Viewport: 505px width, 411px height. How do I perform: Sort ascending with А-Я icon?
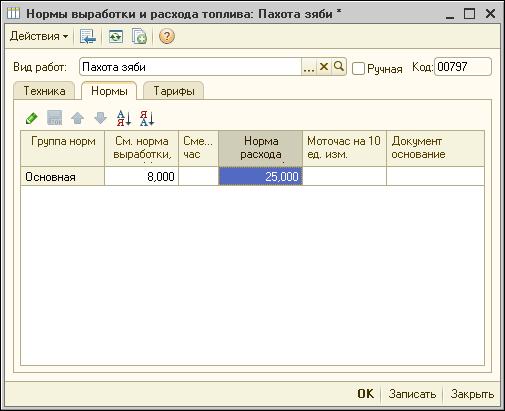124,118
